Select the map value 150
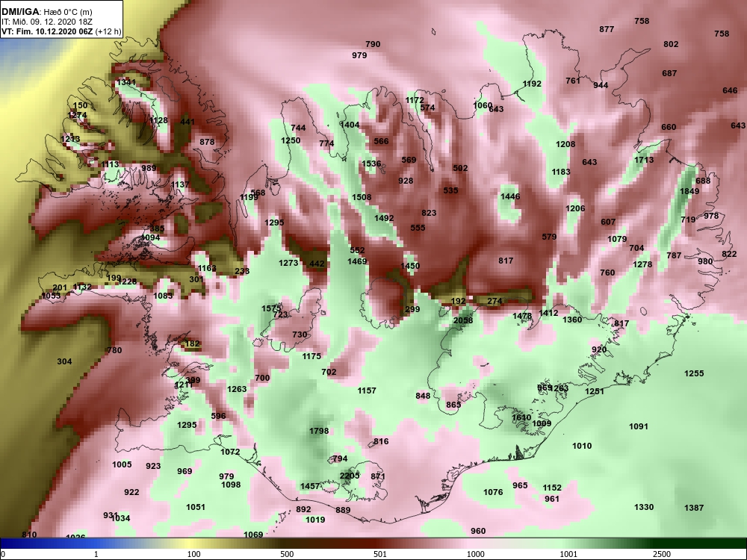 tap(80, 106)
